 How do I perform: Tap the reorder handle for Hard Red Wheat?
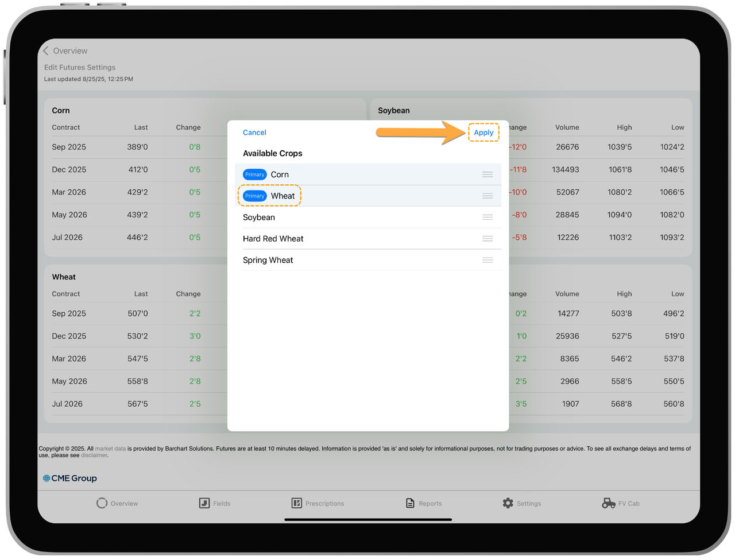pyautogui.click(x=488, y=239)
